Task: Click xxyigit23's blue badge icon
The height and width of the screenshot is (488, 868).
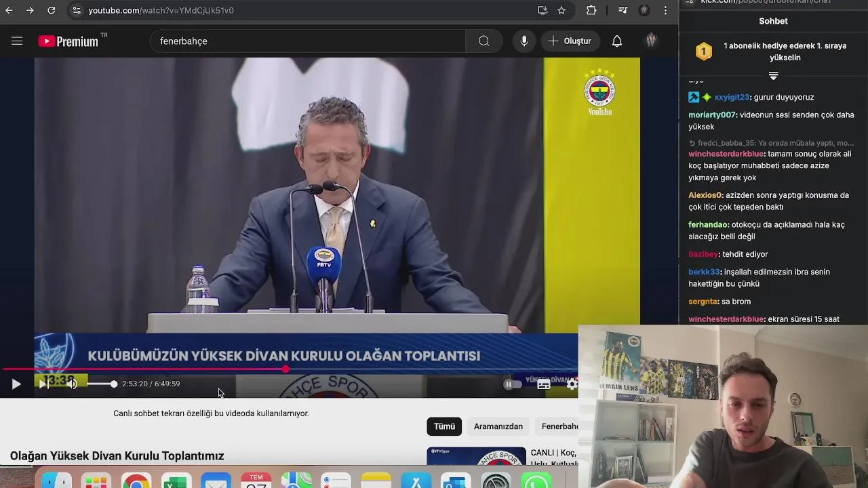Action: [x=694, y=97]
